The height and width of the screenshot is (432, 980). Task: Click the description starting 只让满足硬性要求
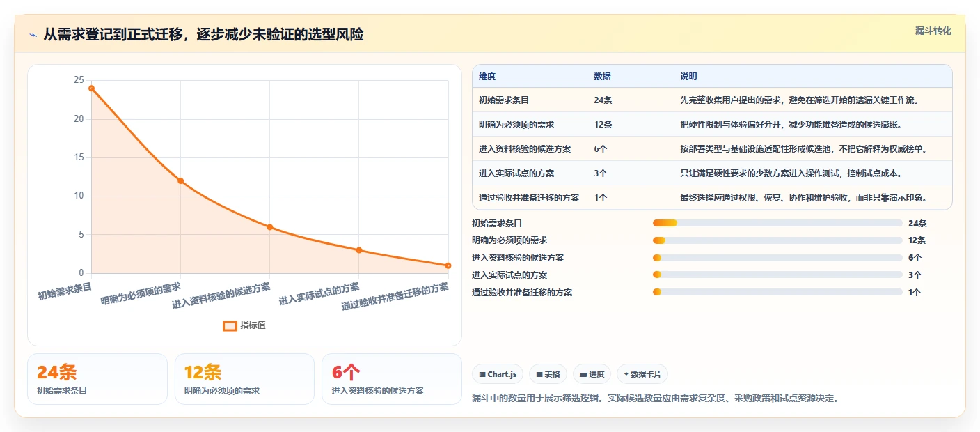pyautogui.click(x=791, y=173)
